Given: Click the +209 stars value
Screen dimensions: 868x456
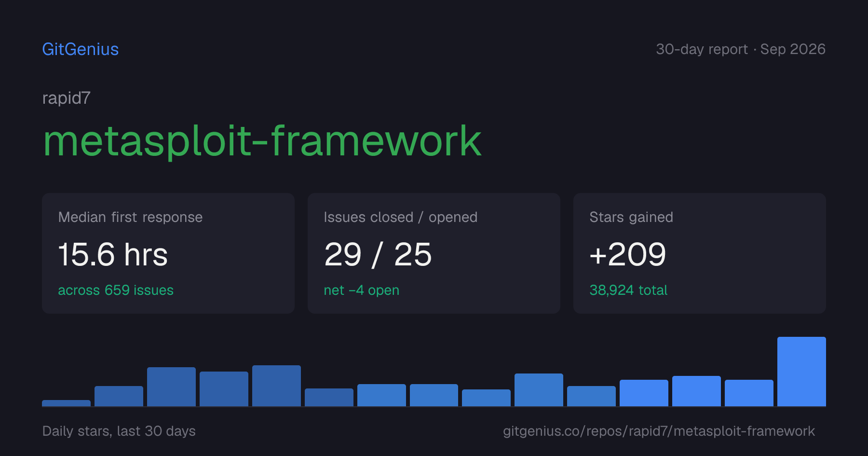Looking at the screenshot, I should pyautogui.click(x=628, y=254).
